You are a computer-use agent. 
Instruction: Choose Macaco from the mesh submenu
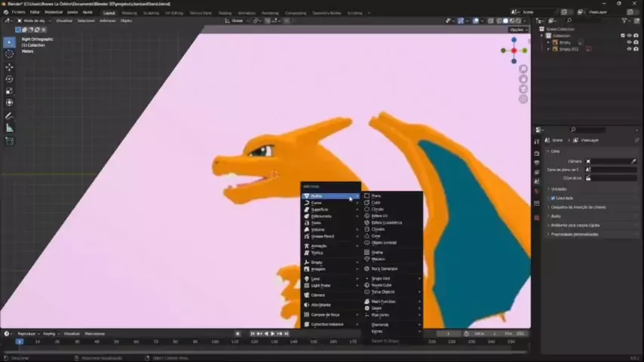pyautogui.click(x=393, y=259)
